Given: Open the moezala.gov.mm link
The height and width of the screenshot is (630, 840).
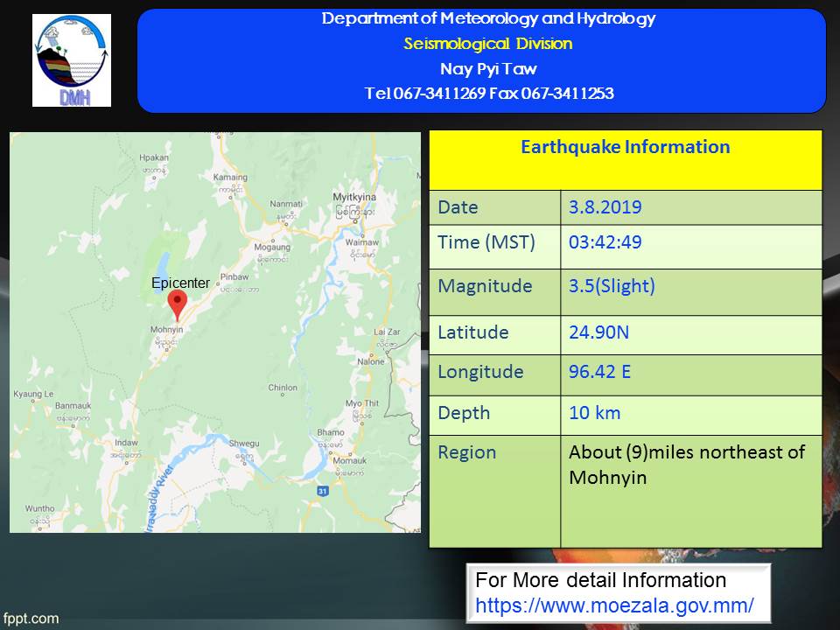Looking at the screenshot, I should pos(614,605).
